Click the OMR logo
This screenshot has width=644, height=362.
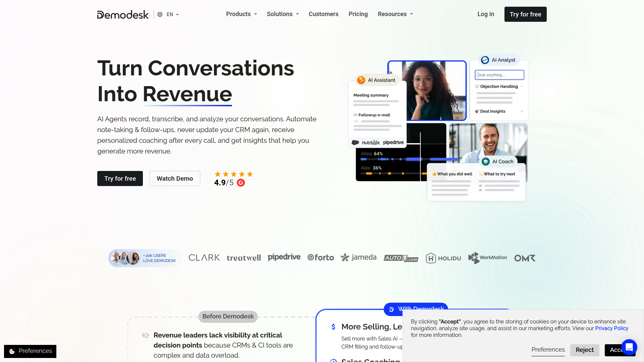tap(525, 258)
